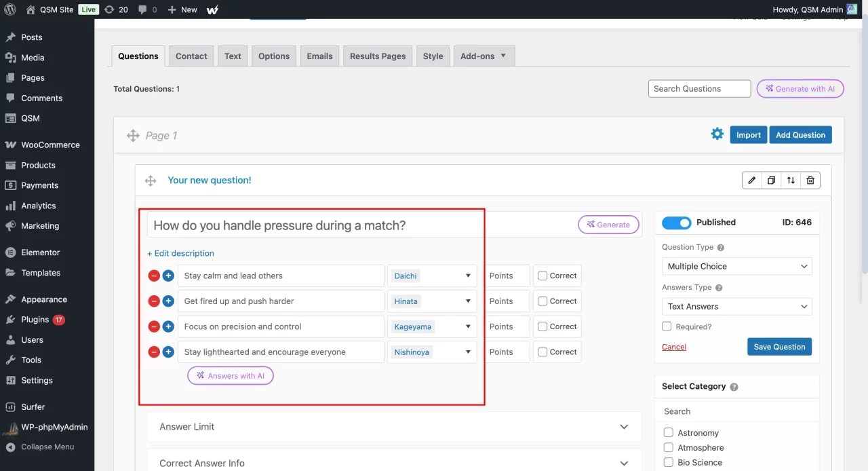This screenshot has height=471, width=868.
Task: Click the duplicate question icon
Action: (771, 181)
